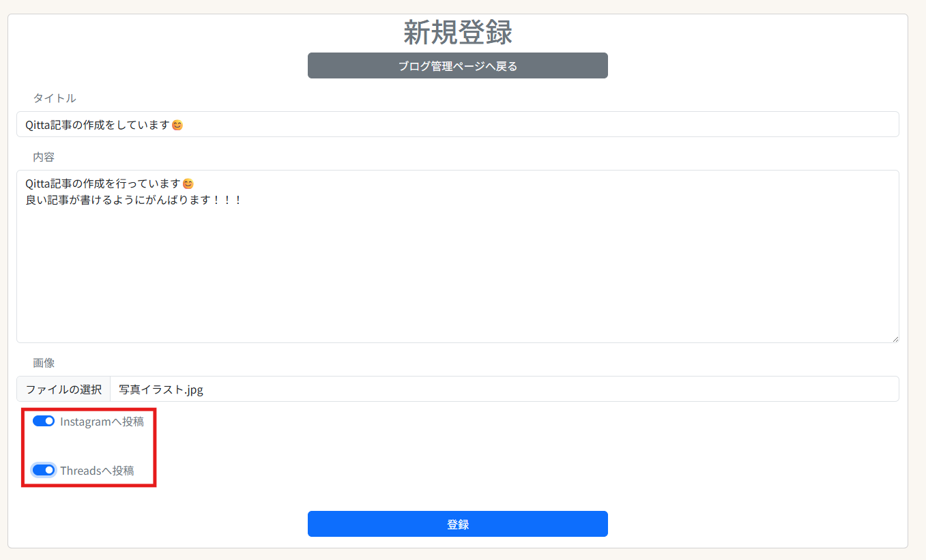Grab the 内容 textarea resize handle

click(895, 338)
